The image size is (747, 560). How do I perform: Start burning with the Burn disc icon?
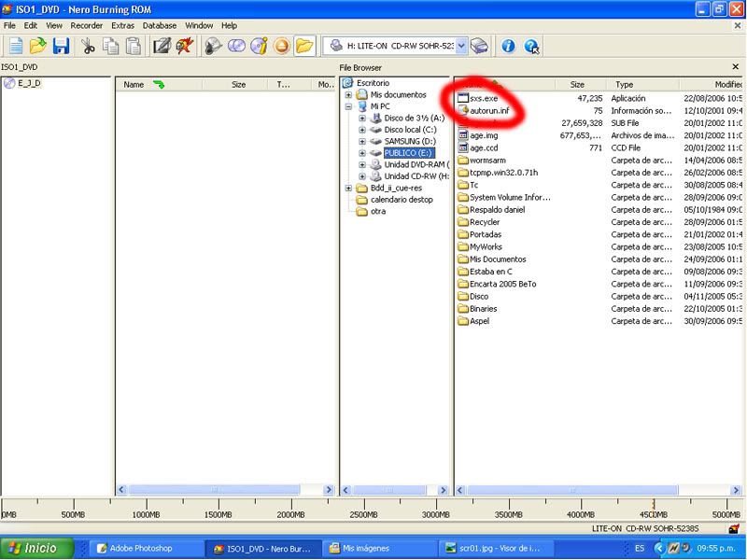click(x=214, y=46)
